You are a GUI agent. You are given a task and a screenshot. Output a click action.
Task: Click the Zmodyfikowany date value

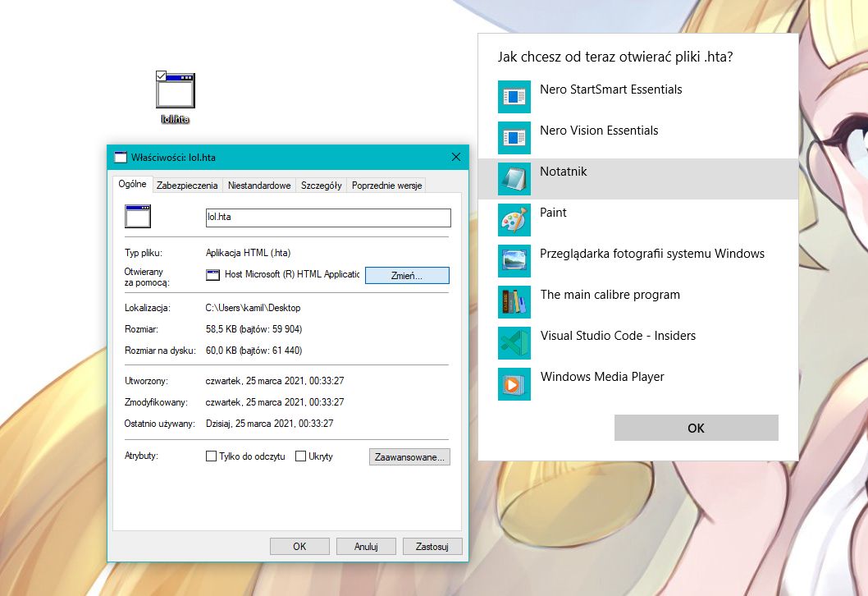[275, 401]
